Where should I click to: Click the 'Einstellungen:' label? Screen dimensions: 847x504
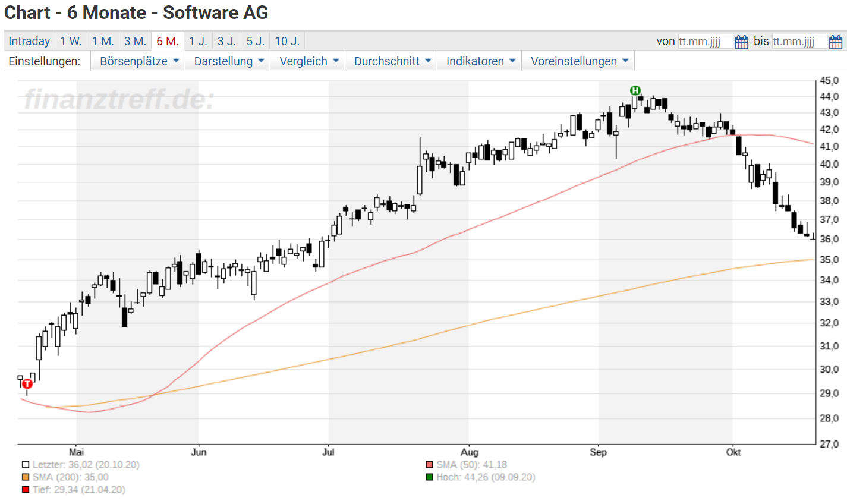pos(45,61)
